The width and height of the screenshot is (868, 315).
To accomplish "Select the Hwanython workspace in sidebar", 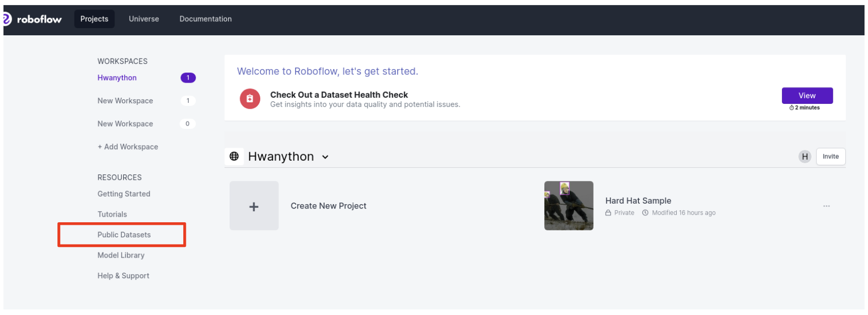I will click(117, 78).
